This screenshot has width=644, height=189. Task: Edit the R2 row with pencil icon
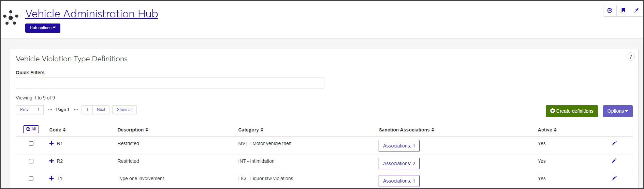coord(614,161)
